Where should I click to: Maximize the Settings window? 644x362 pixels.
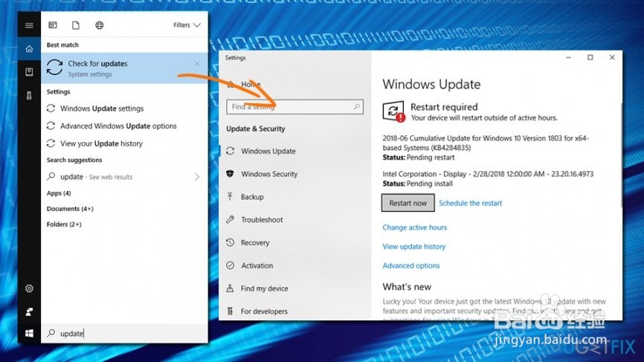click(x=590, y=58)
